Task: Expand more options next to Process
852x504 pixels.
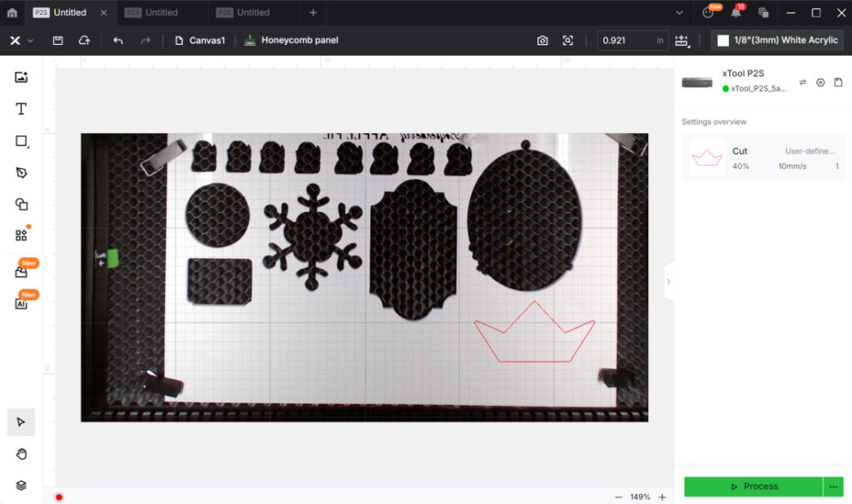Action: click(x=834, y=487)
